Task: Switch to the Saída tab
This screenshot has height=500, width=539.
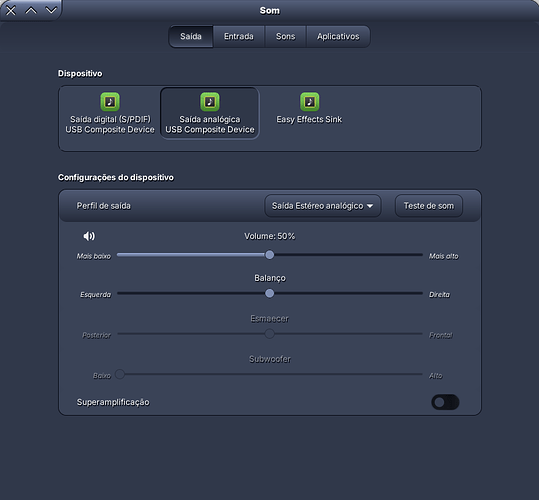Action: (191, 36)
